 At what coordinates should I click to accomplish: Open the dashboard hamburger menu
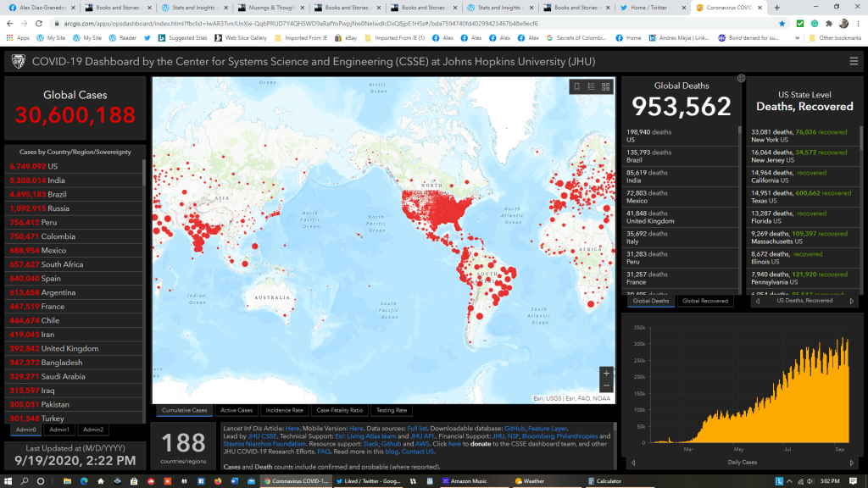click(854, 61)
